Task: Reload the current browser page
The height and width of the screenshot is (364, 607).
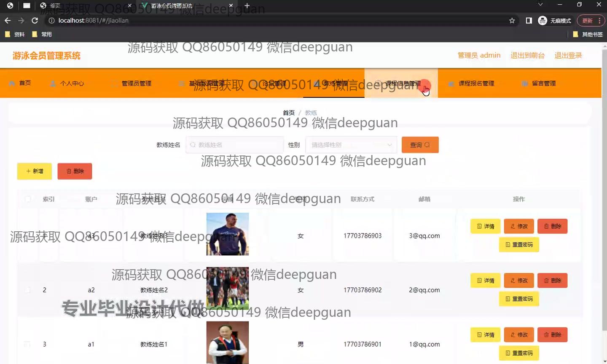Action: [x=35, y=21]
